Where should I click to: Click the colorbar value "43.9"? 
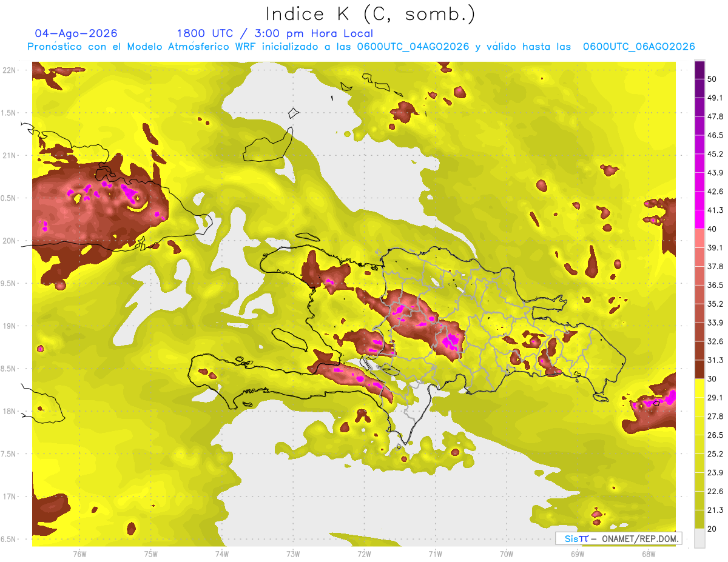click(x=715, y=173)
